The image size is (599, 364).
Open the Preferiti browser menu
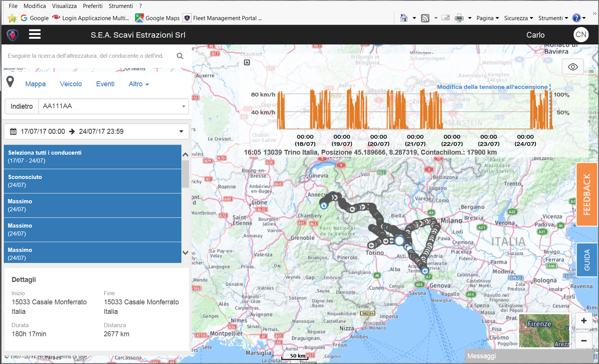pos(93,6)
